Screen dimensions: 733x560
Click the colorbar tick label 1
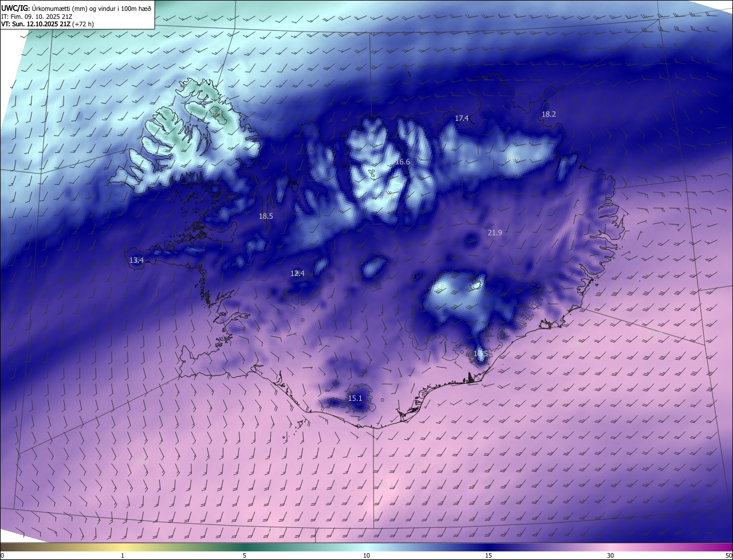[123, 555]
